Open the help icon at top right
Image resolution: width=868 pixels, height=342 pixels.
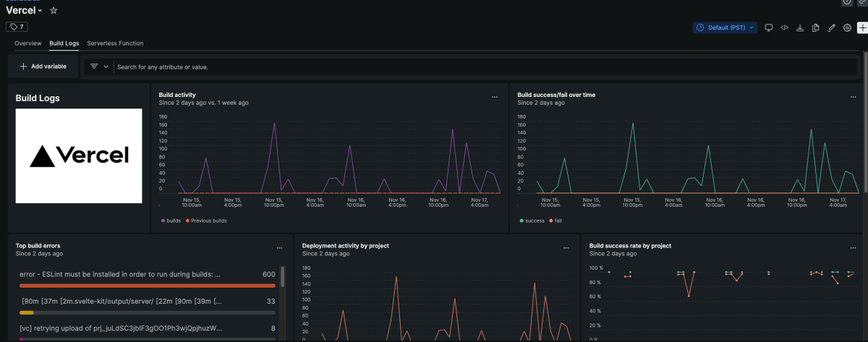847,2
